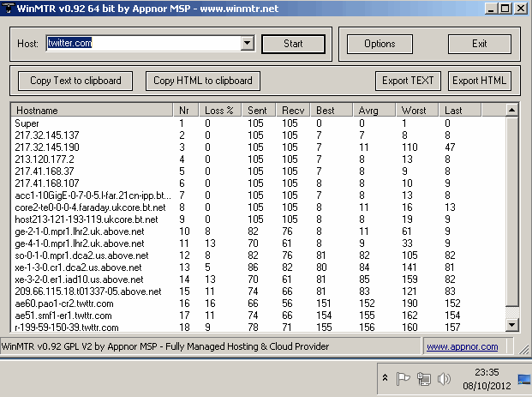The width and height of the screenshot is (532, 397).
Task: Minimize the WinMTR window
Action: pos(491,9)
